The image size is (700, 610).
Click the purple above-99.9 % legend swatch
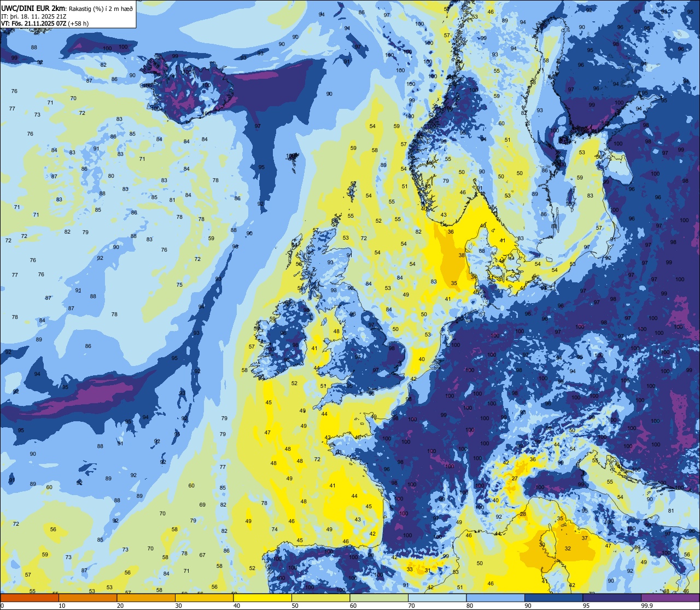click(x=670, y=597)
